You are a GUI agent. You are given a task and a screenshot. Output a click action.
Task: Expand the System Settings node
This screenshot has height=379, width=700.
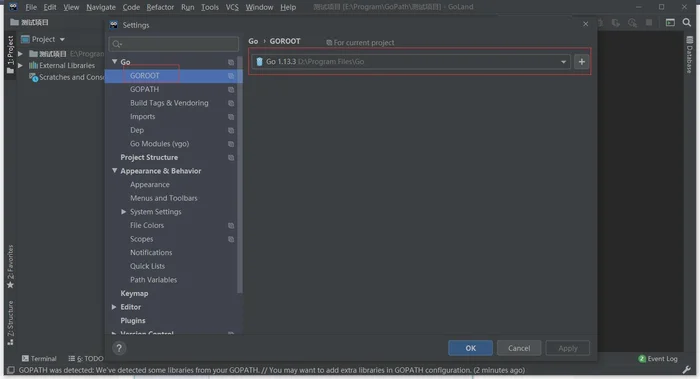tap(124, 212)
